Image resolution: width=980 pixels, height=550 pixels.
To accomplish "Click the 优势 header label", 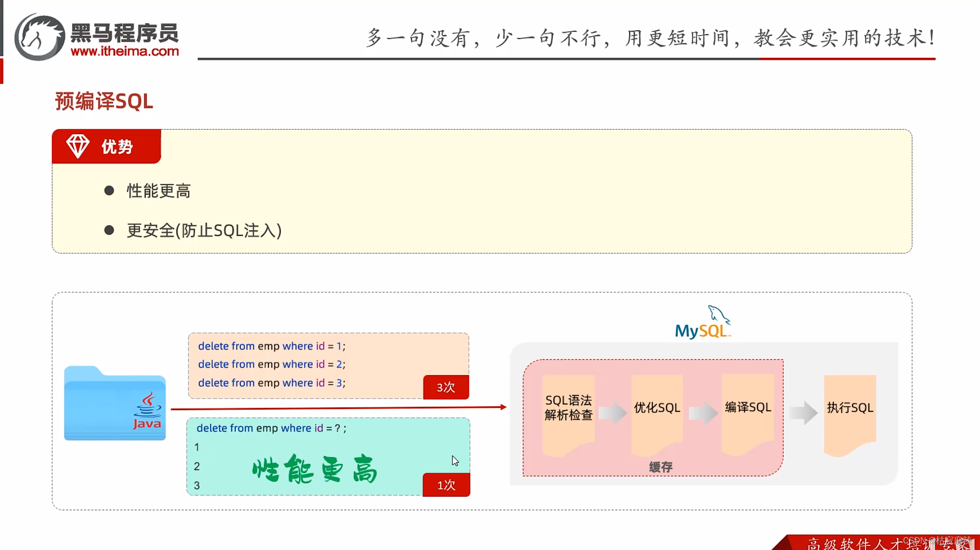I will 117,147.
